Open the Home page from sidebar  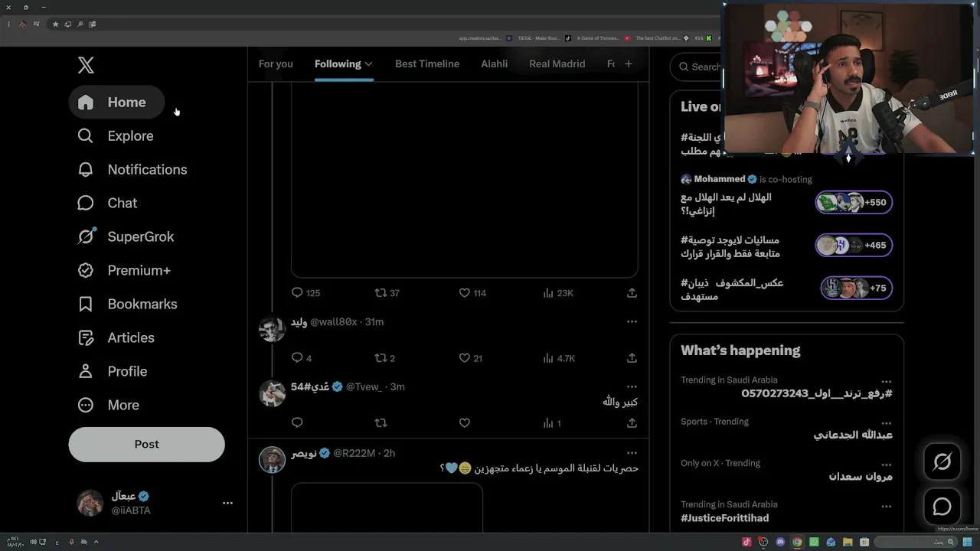116,103
